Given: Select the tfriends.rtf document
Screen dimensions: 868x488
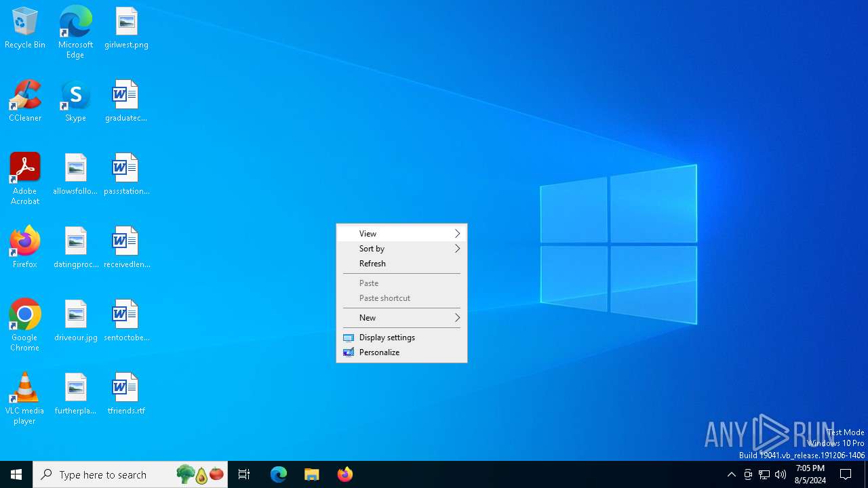Looking at the screenshot, I should 126,394.
